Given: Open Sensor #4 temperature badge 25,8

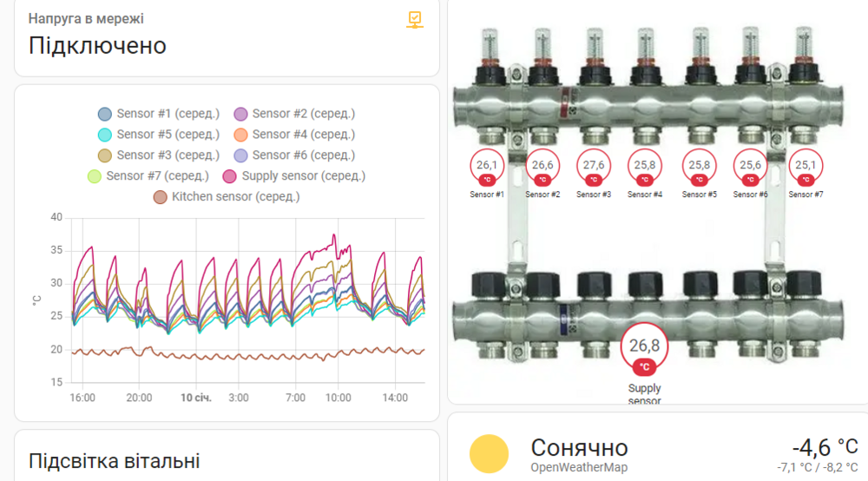Looking at the screenshot, I should (644, 168).
